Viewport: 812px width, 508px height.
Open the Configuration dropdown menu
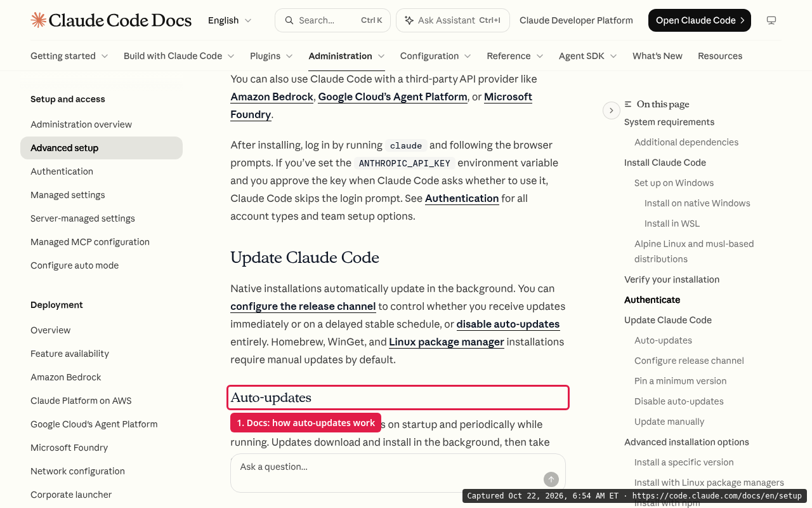click(436, 56)
